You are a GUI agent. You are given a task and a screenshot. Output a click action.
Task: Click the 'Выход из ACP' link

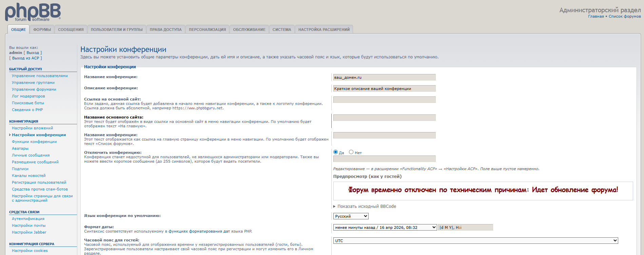[x=26, y=58]
